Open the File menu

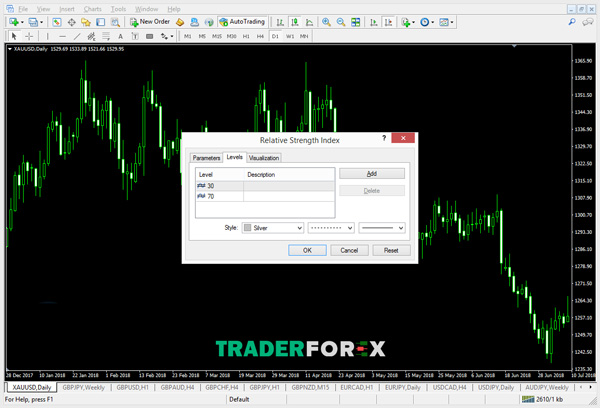tap(23, 9)
